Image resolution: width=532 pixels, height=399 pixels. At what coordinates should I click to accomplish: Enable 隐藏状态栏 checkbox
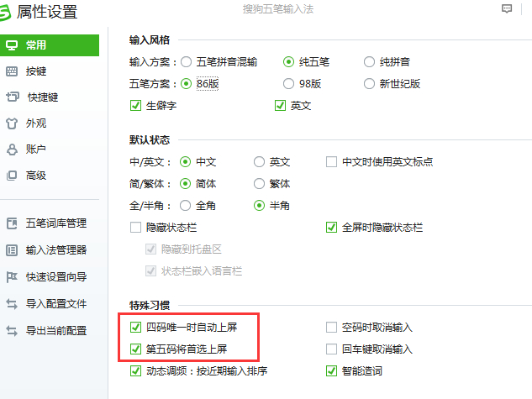click(135, 227)
